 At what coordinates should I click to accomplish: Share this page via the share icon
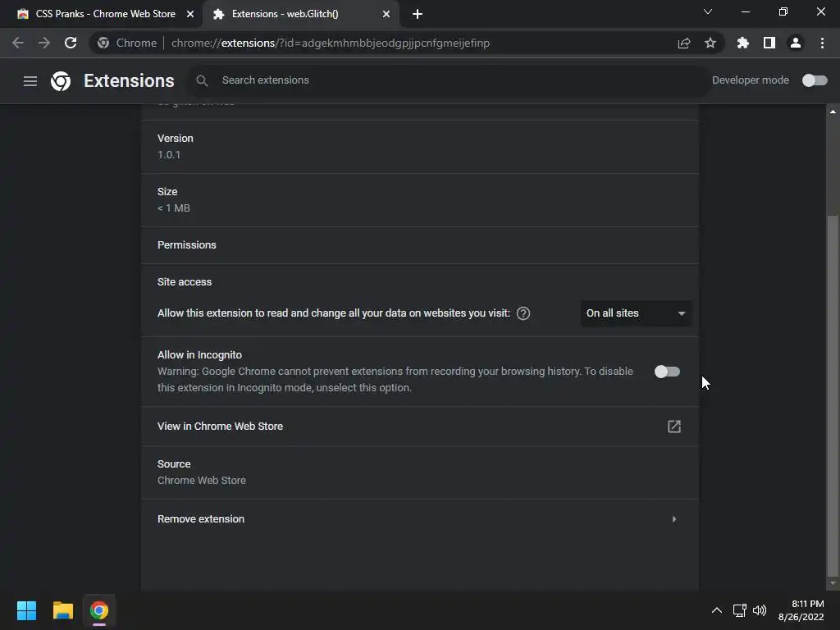point(684,43)
